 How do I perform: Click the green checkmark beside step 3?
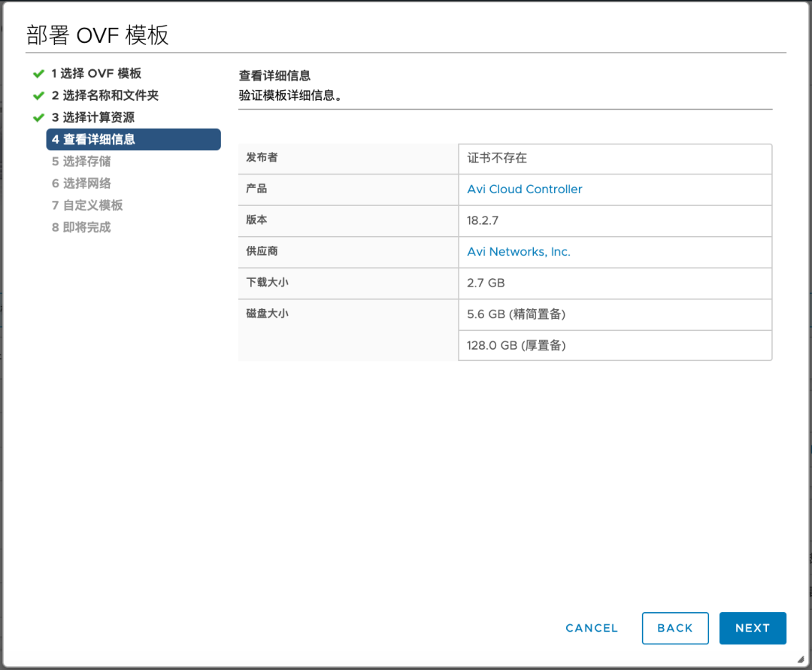point(38,118)
